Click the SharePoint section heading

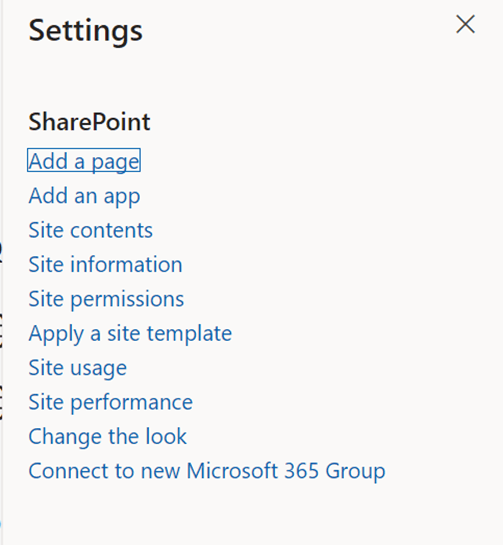click(x=89, y=122)
